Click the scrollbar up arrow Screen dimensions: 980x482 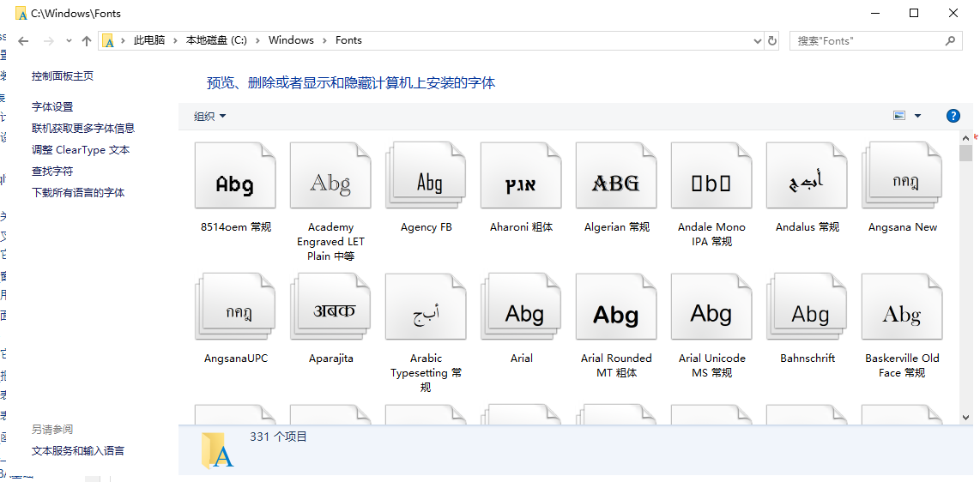(x=966, y=136)
